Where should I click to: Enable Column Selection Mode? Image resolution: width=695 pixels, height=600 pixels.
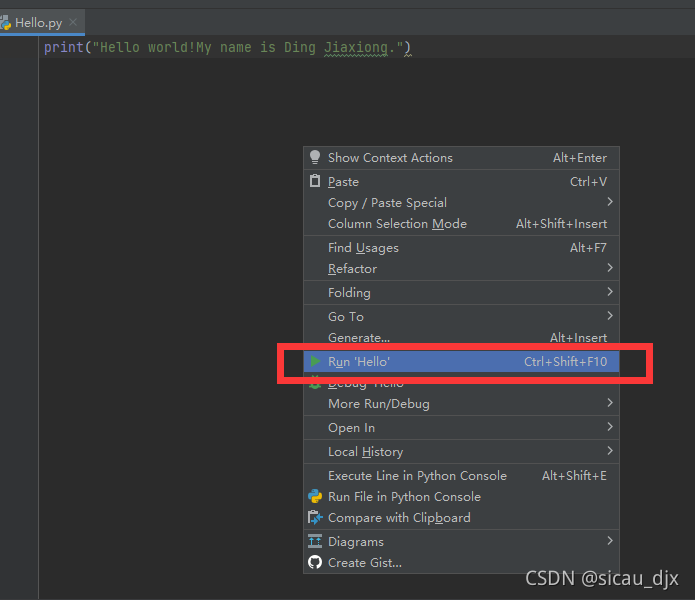tap(461, 224)
